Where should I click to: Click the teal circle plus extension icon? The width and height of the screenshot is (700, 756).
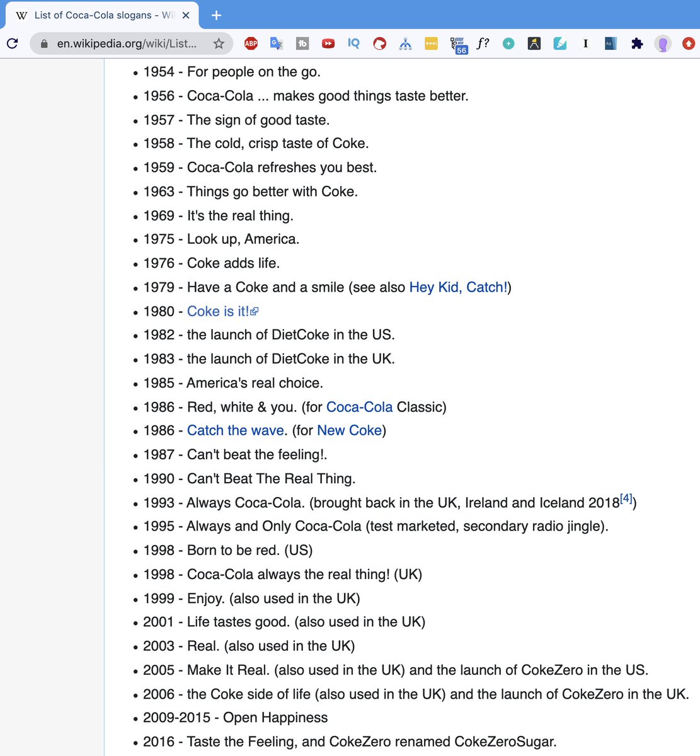click(x=508, y=43)
